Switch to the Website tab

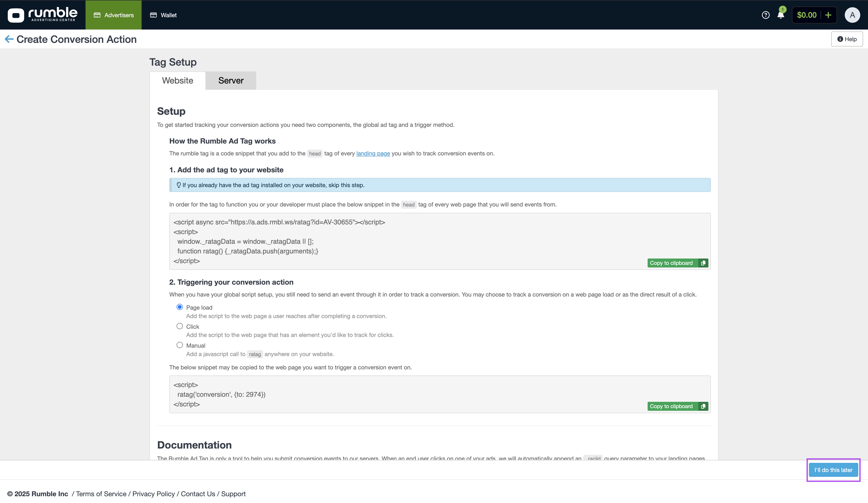[x=177, y=81]
